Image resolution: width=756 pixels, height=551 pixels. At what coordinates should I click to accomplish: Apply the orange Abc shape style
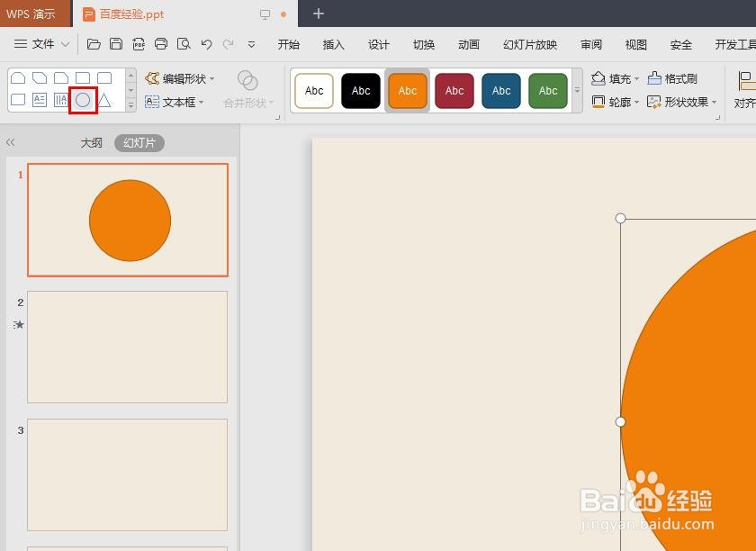point(408,91)
